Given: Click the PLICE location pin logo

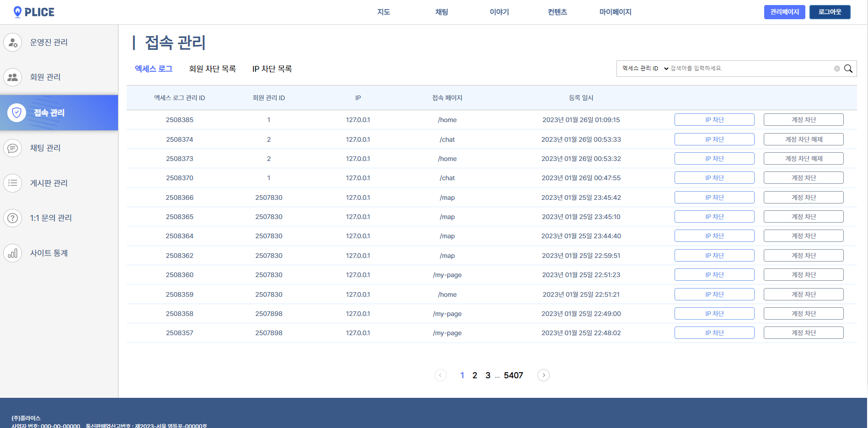Looking at the screenshot, I should 17,12.
